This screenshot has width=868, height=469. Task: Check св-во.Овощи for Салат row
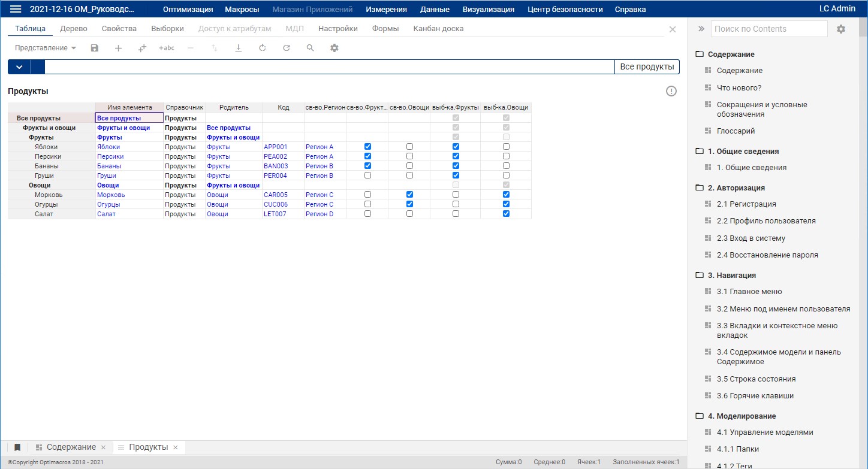pos(409,214)
